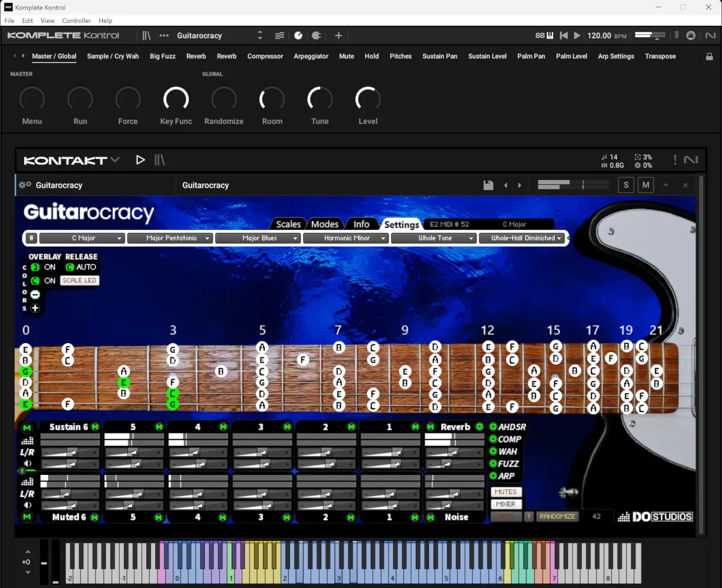Toggle the Release AUTO indicator
This screenshot has height=588, width=722.
pyautogui.click(x=70, y=267)
